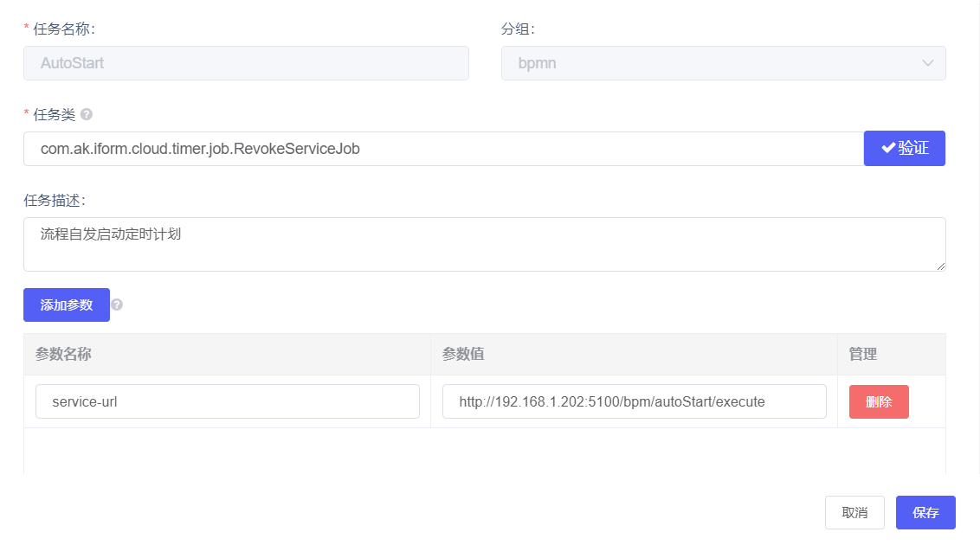Click the 参数名称 column header
The width and height of the screenshot is (980, 545).
coord(64,354)
